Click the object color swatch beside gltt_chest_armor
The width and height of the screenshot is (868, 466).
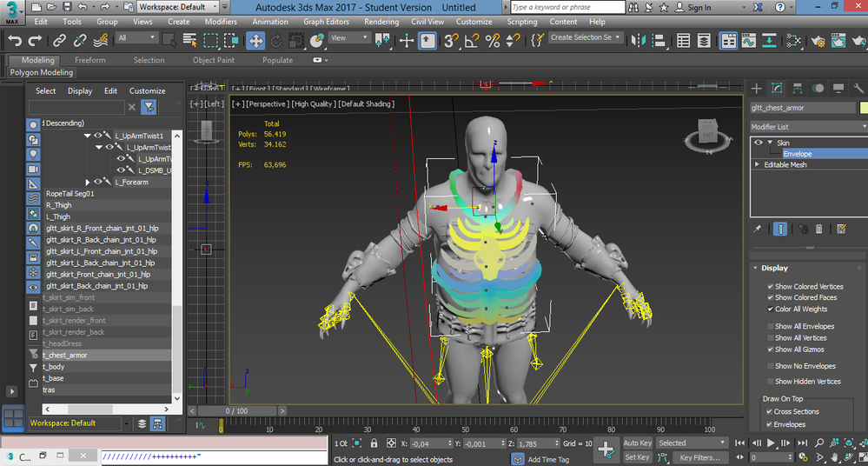tap(864, 108)
